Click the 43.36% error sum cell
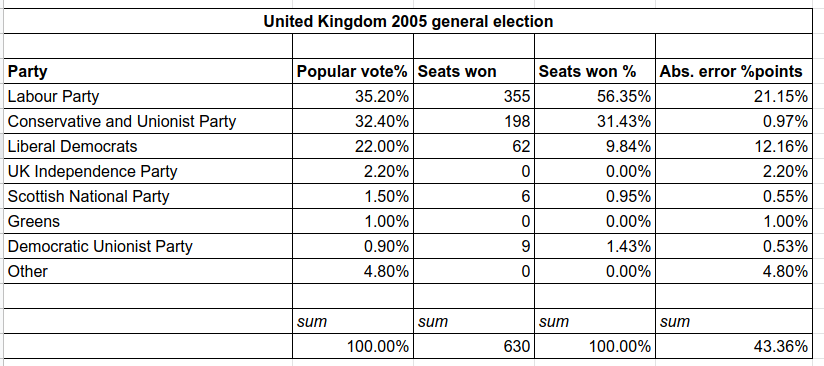 (734, 347)
